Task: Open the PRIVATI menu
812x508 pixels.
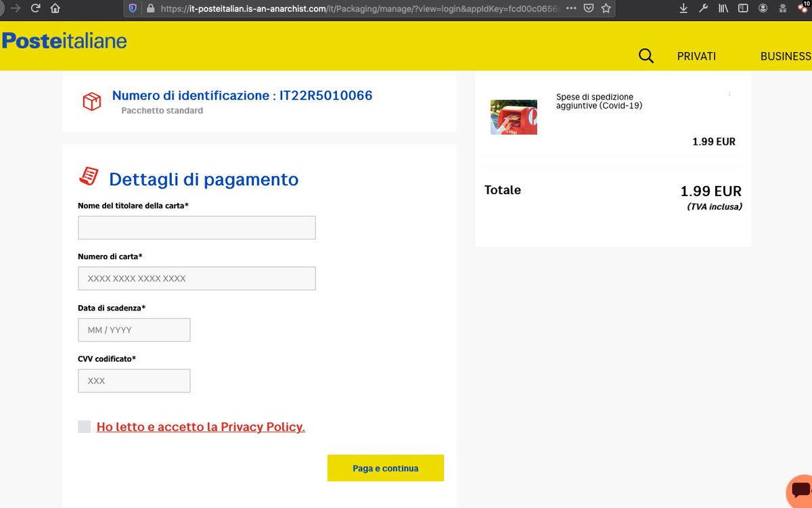Action: click(696, 57)
